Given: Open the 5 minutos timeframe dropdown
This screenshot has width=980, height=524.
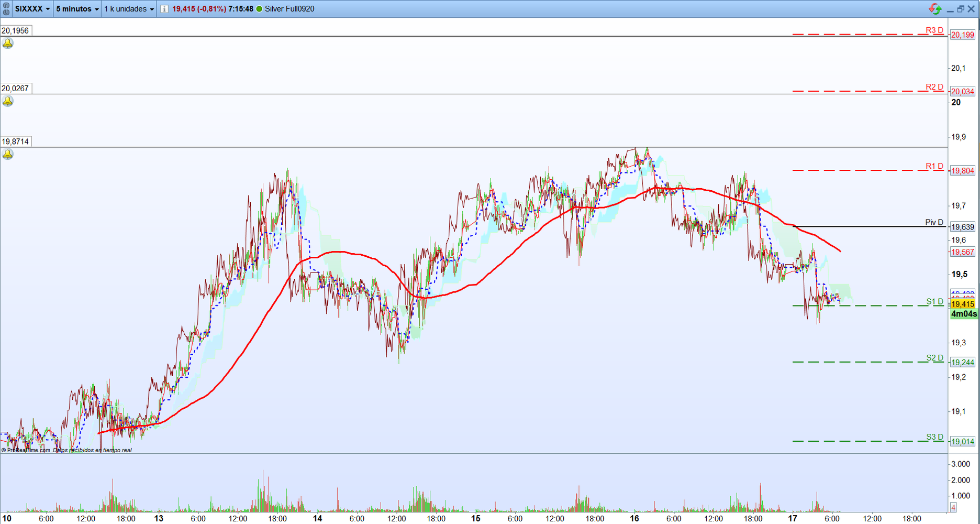Looking at the screenshot, I should pyautogui.click(x=77, y=9).
